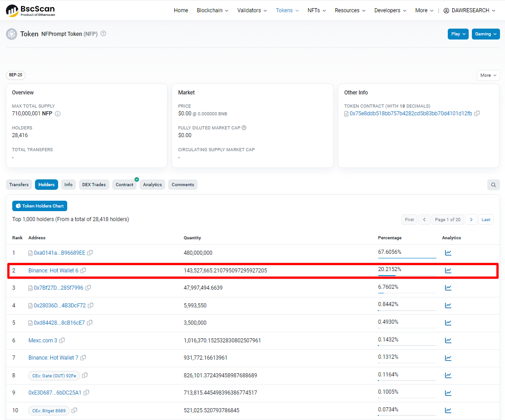Switch to the Info tab
Screen dimensions: 505x420
(x=68, y=184)
